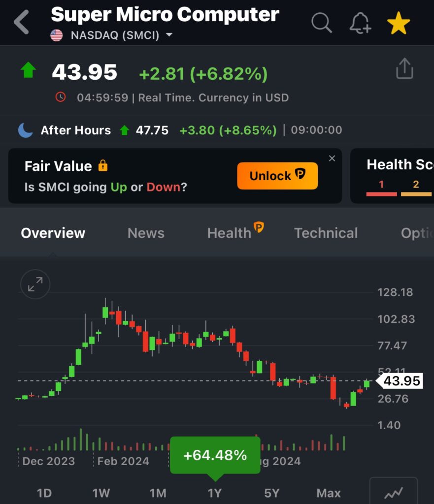
Task: Tap the back arrow icon
Action: click(x=21, y=23)
